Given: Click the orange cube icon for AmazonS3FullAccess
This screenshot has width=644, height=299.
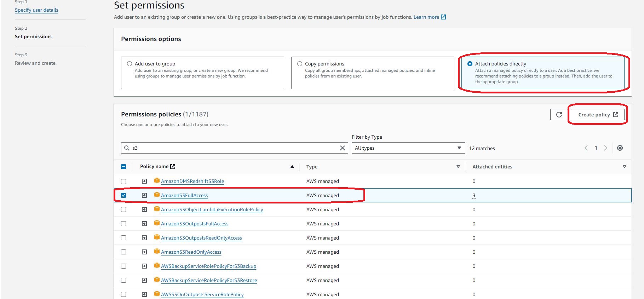Looking at the screenshot, I should point(157,195).
